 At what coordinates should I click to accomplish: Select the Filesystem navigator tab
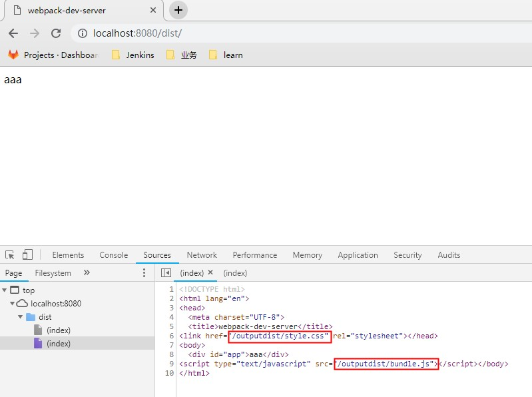[53, 273]
